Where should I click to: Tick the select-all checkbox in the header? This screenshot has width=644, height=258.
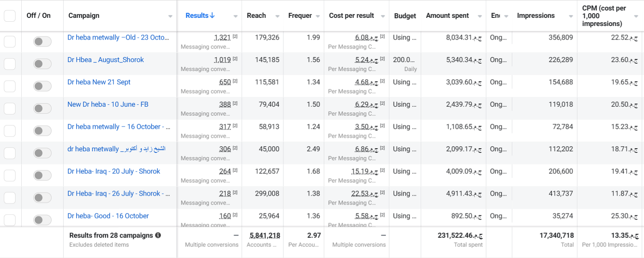coord(10,16)
